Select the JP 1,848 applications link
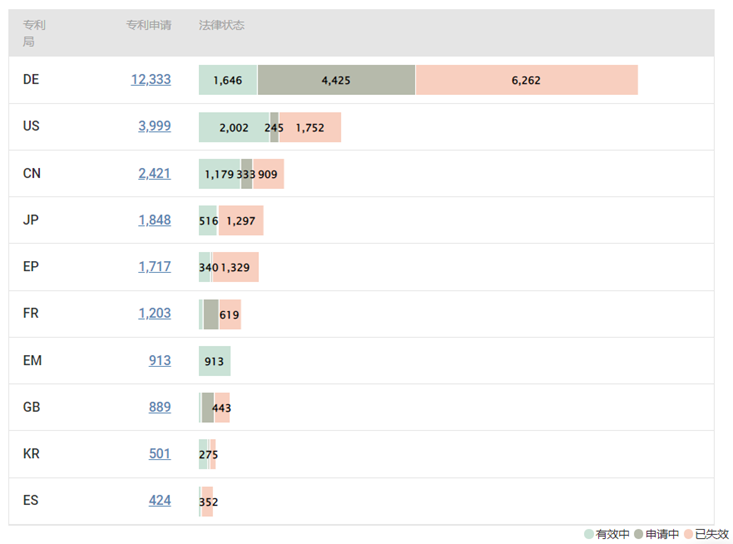This screenshot has height=544, width=733. pos(154,220)
